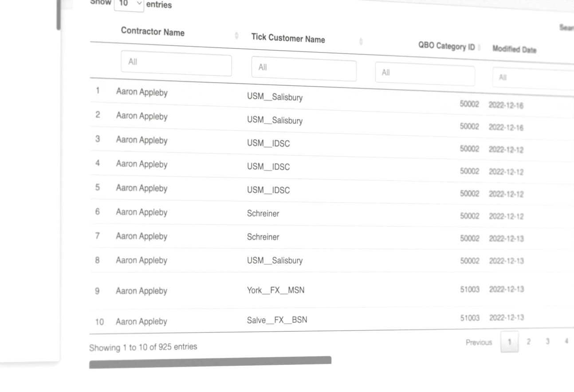
Task: Open the Show entries count dropdown
Action: pos(129,4)
